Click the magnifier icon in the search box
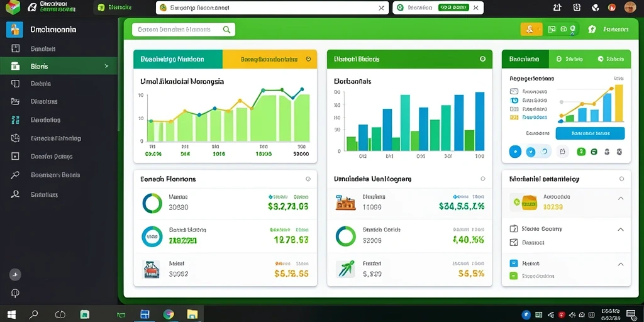Image resolution: width=644 pixels, height=322 pixels. click(x=226, y=30)
